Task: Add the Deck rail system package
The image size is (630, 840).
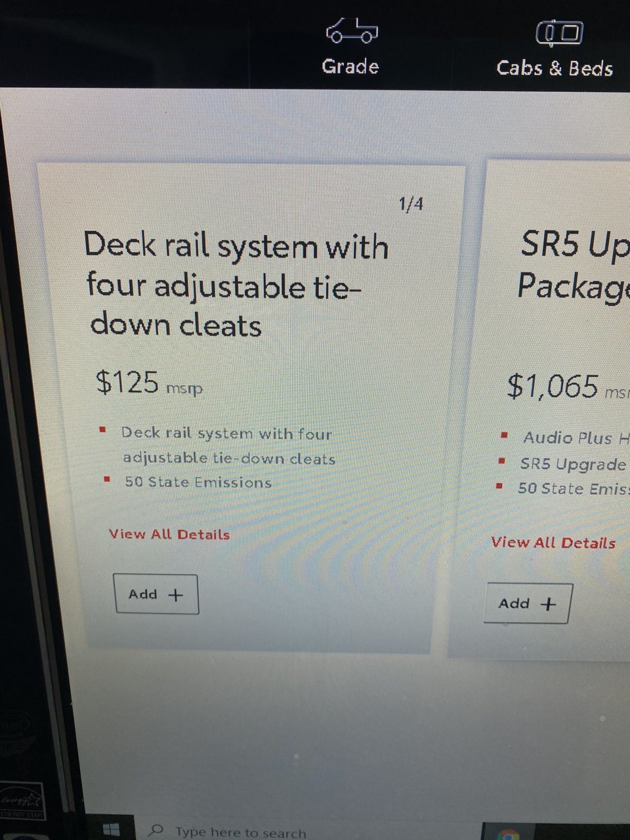Action: point(156,594)
